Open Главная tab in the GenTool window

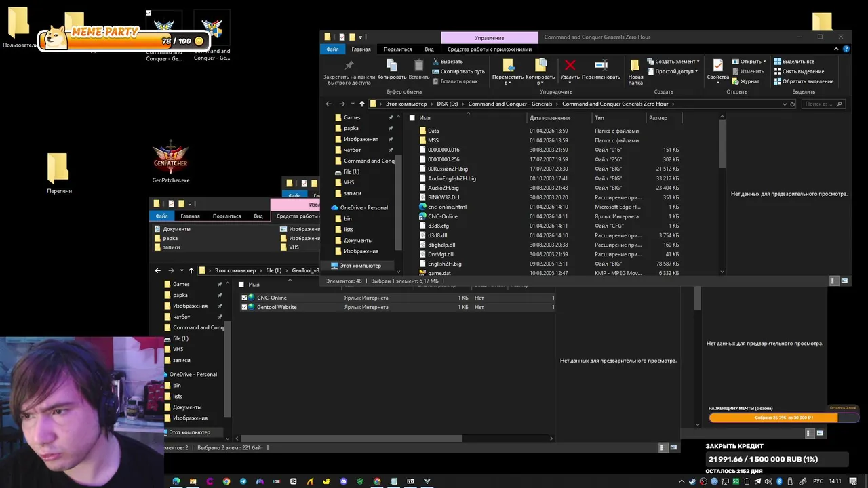pyautogui.click(x=190, y=216)
